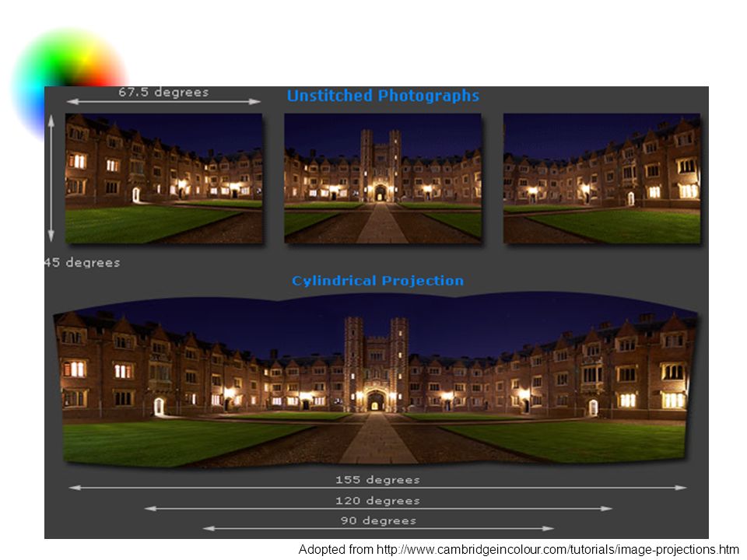Click the left unstitched courtyard photograph
This screenshot has width=747, height=560.
163,179
